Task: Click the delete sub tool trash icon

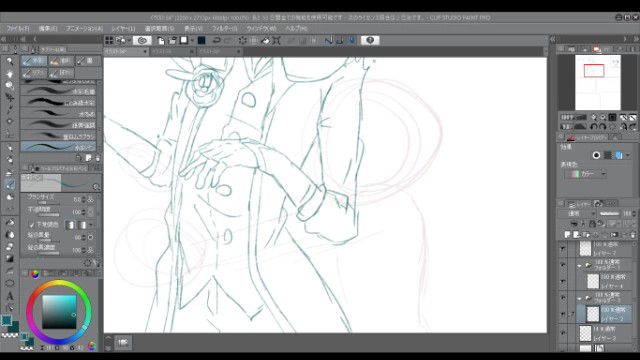Action: click(98, 158)
